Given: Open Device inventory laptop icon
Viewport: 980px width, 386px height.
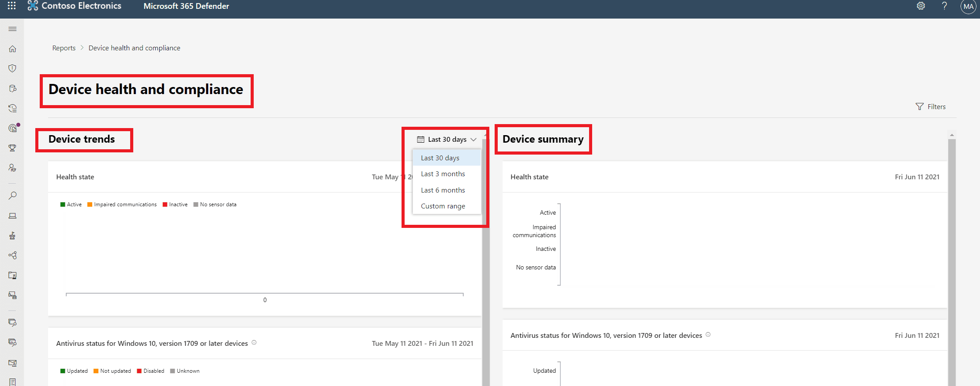Looking at the screenshot, I should (x=12, y=216).
